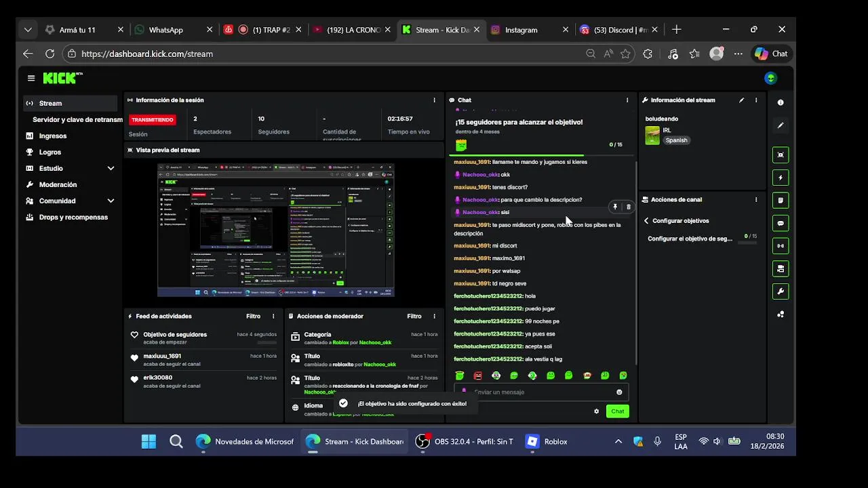Toggle the stream preview widget icon in toolbar

click(781, 155)
